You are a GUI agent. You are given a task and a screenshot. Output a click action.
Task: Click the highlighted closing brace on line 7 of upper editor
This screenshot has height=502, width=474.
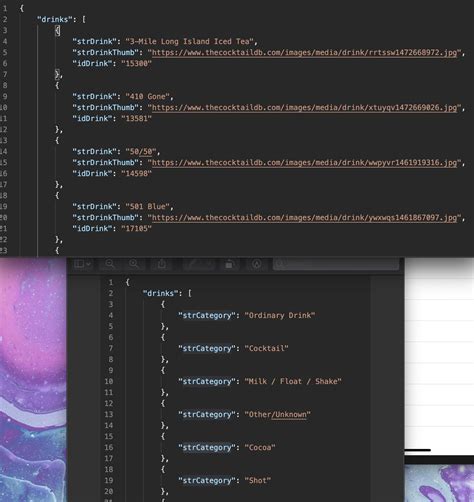tap(57, 74)
